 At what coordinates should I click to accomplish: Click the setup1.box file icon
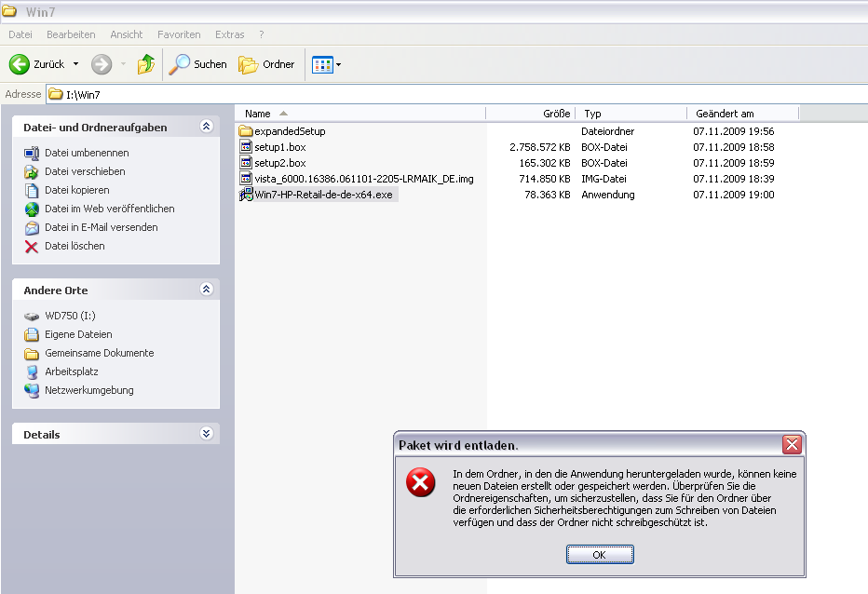[246, 147]
